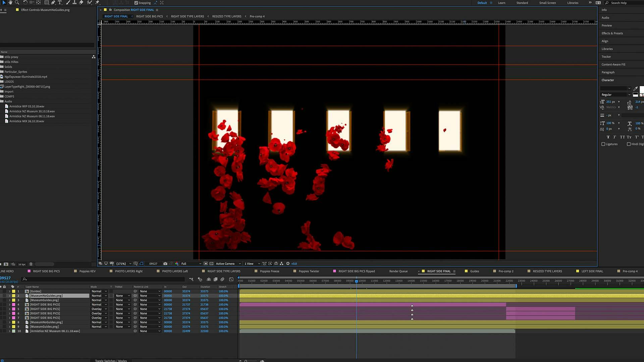
Task: Open Parent dropdown for Armistice wav layer
Action: pos(150,331)
